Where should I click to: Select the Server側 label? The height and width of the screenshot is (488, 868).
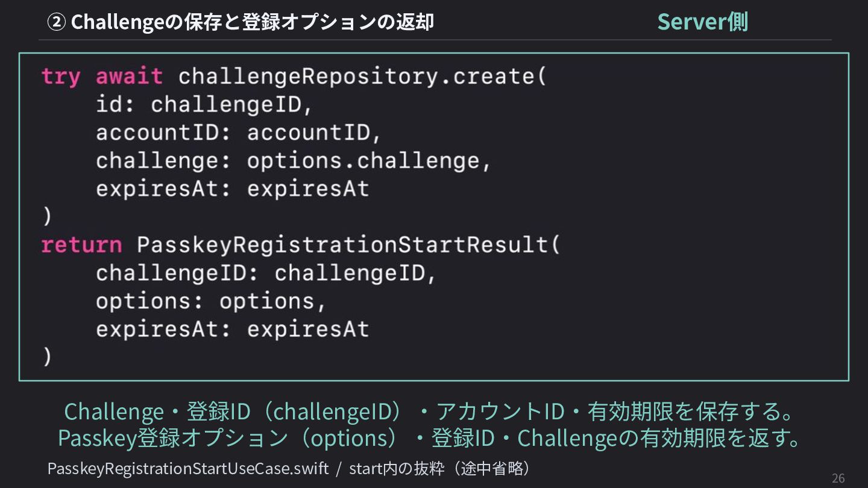point(703,22)
